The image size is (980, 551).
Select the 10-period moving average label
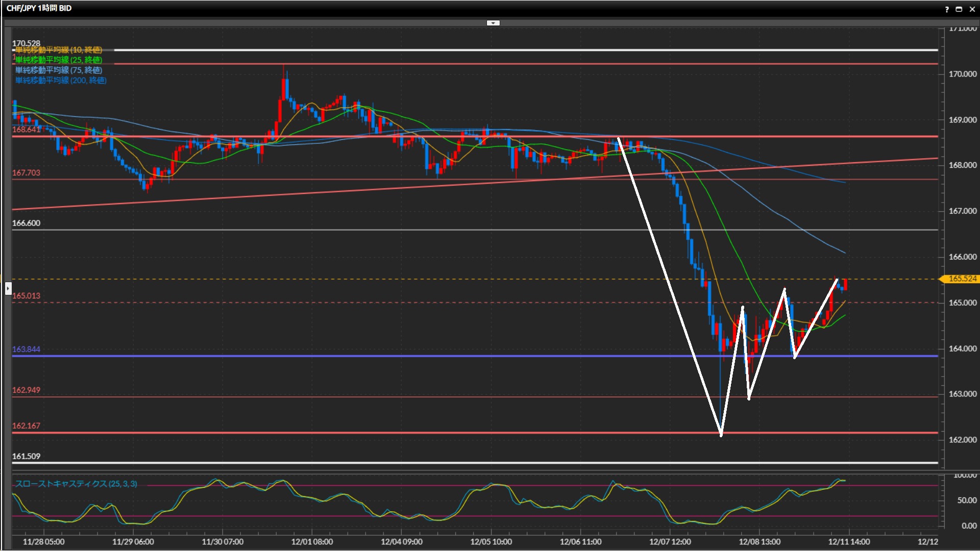coord(59,50)
